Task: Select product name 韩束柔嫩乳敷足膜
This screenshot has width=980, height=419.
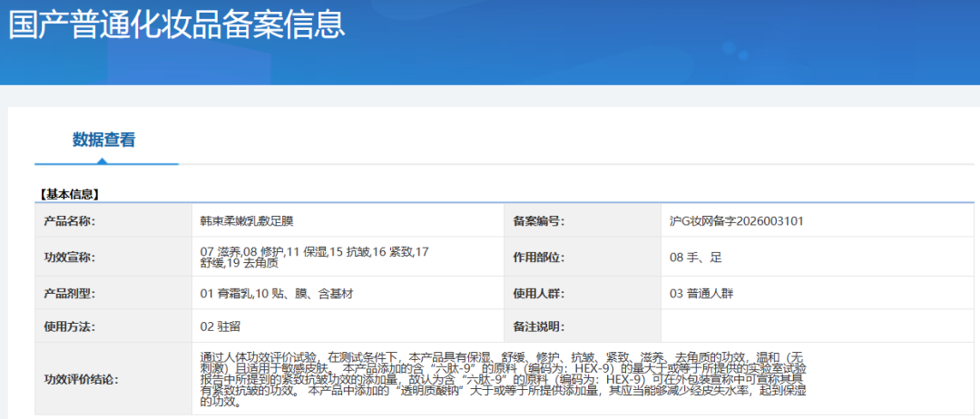Action: 246,221
